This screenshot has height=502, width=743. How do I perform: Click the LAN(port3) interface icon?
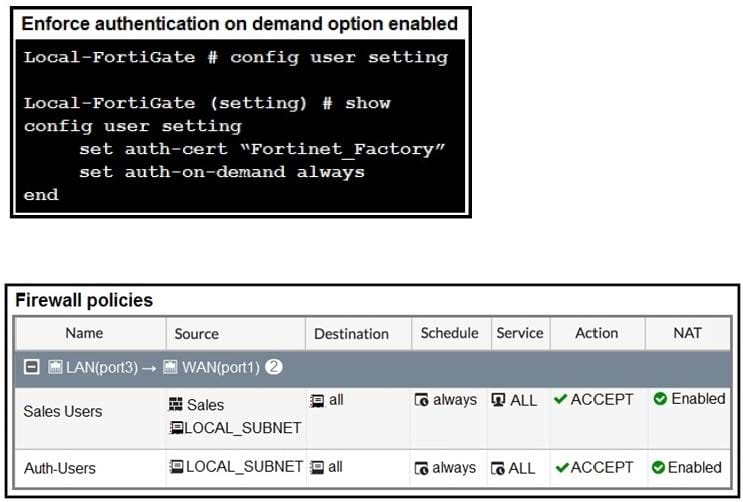coord(55,367)
